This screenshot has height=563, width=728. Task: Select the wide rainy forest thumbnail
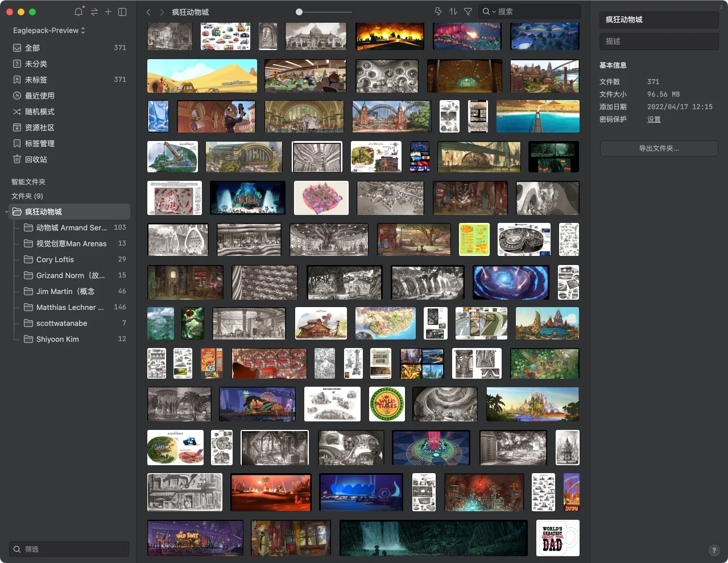coord(433,538)
